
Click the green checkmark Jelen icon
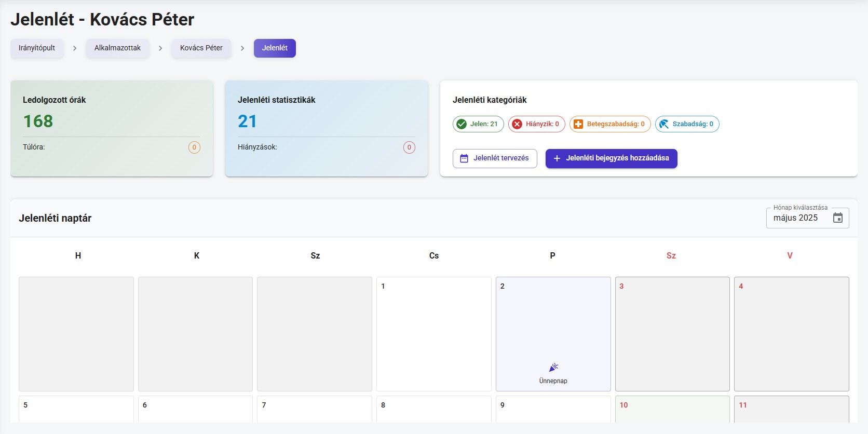(462, 124)
